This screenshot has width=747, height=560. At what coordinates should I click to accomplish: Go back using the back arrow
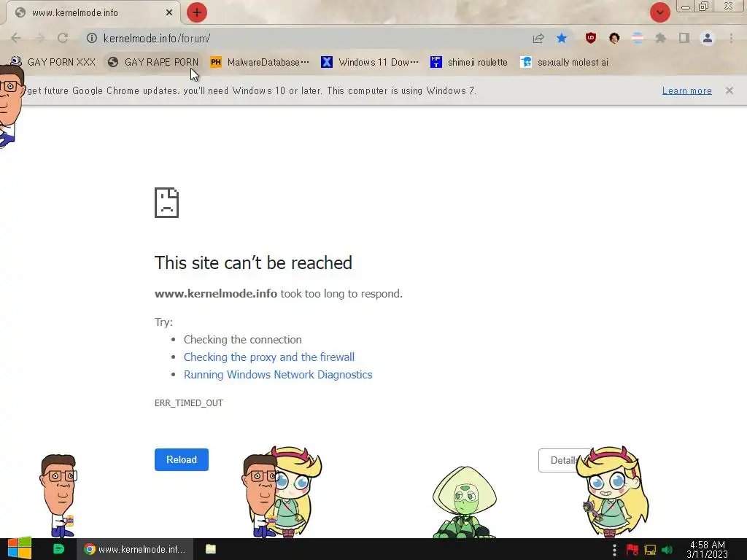coord(16,38)
